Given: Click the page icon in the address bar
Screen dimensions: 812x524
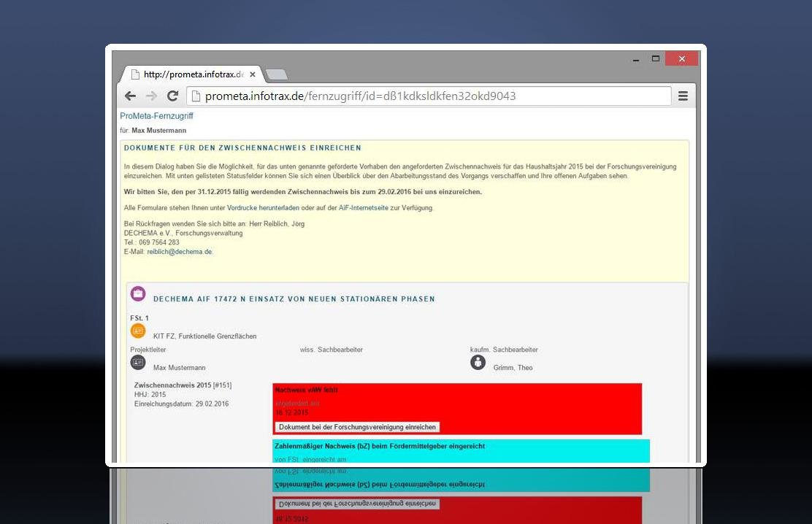Looking at the screenshot, I should (196, 96).
